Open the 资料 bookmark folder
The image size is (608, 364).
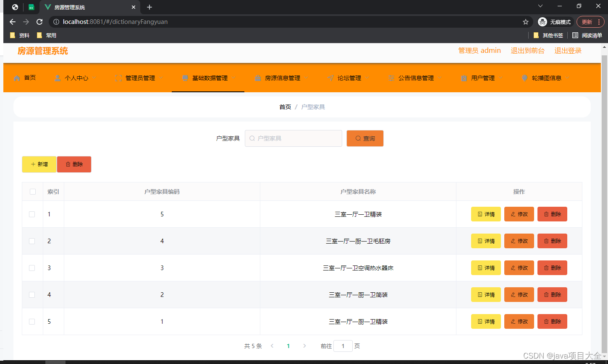click(x=20, y=35)
